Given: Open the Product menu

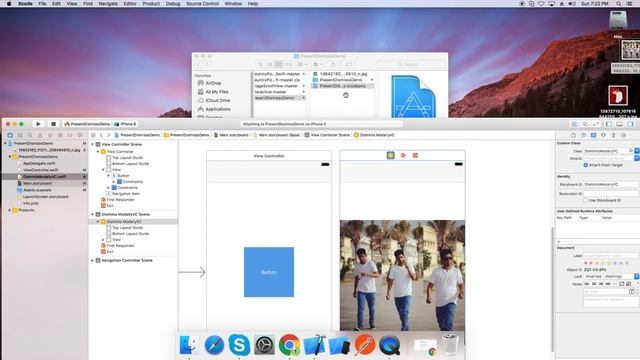Looking at the screenshot, I should (x=151, y=4).
